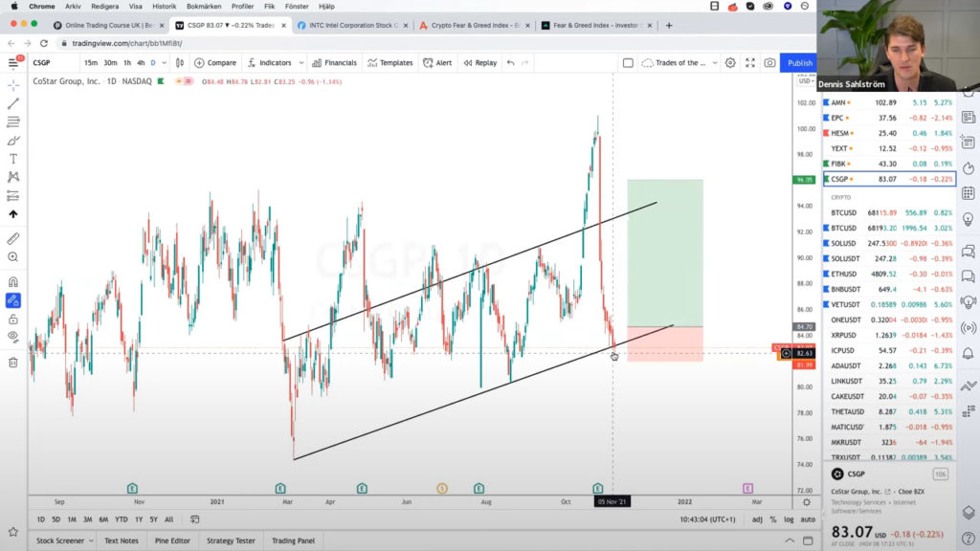Screen dimensions: 980x551
Task: Open Chrome Historik menu
Action: 165,7
